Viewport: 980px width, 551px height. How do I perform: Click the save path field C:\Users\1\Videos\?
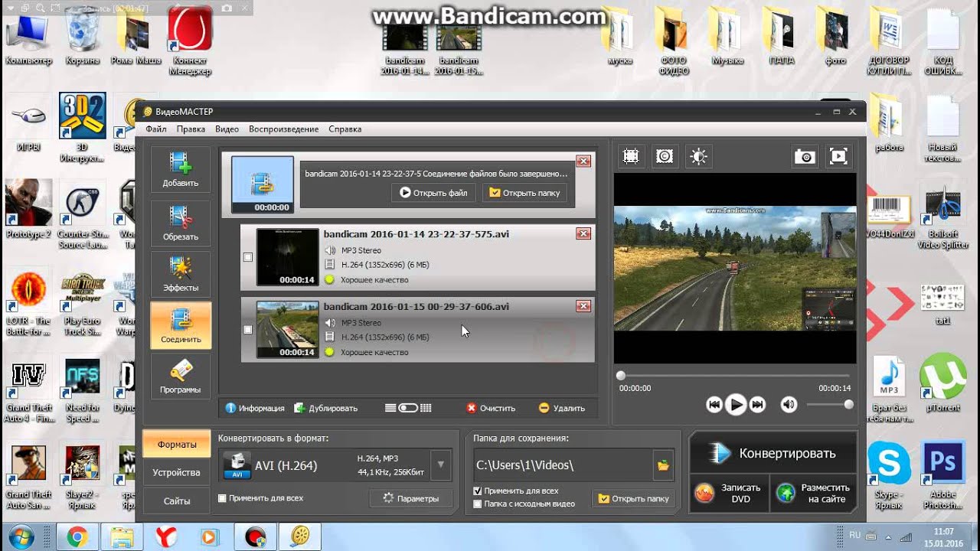(563, 465)
